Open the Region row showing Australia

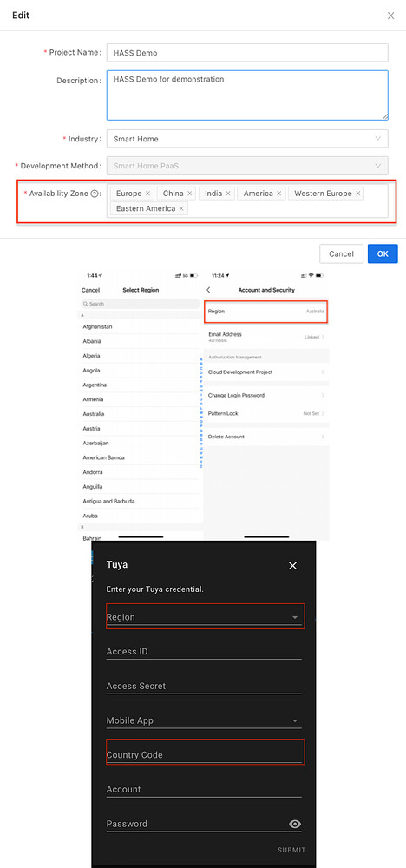pyautogui.click(x=266, y=312)
